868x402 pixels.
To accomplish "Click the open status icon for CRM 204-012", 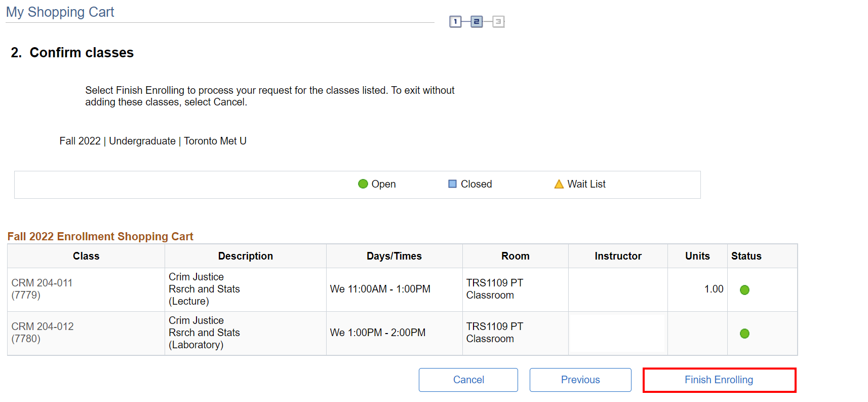I will click(x=744, y=334).
